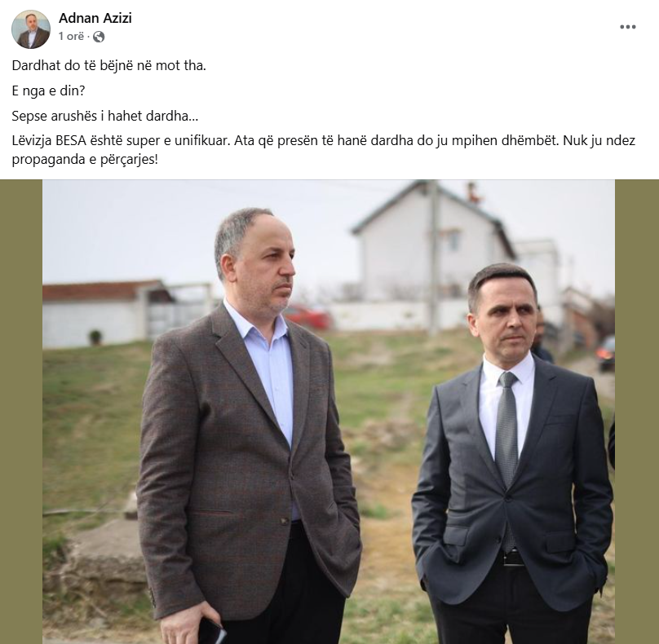Click the blurred red car in background
This screenshot has width=659, height=644.
point(308,317)
